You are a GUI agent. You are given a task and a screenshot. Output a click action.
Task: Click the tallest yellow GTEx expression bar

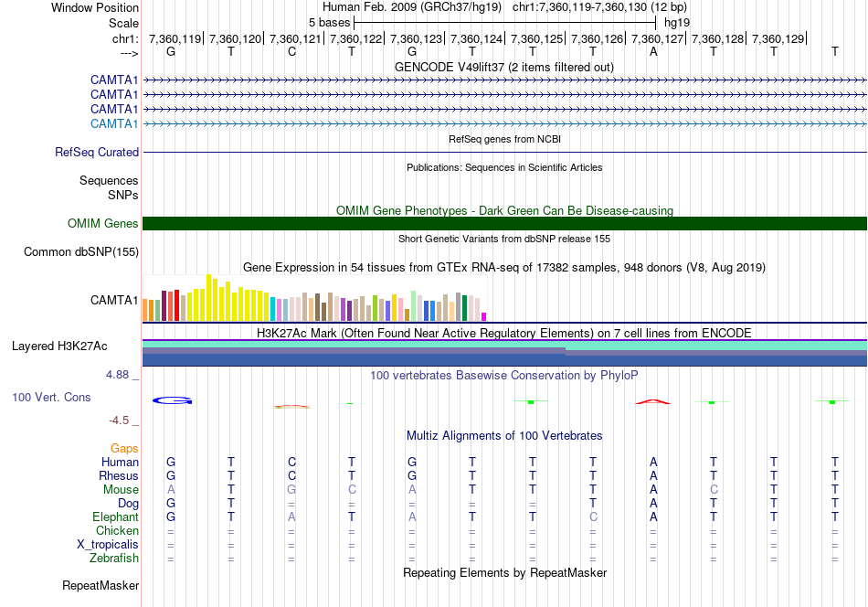click(208, 298)
